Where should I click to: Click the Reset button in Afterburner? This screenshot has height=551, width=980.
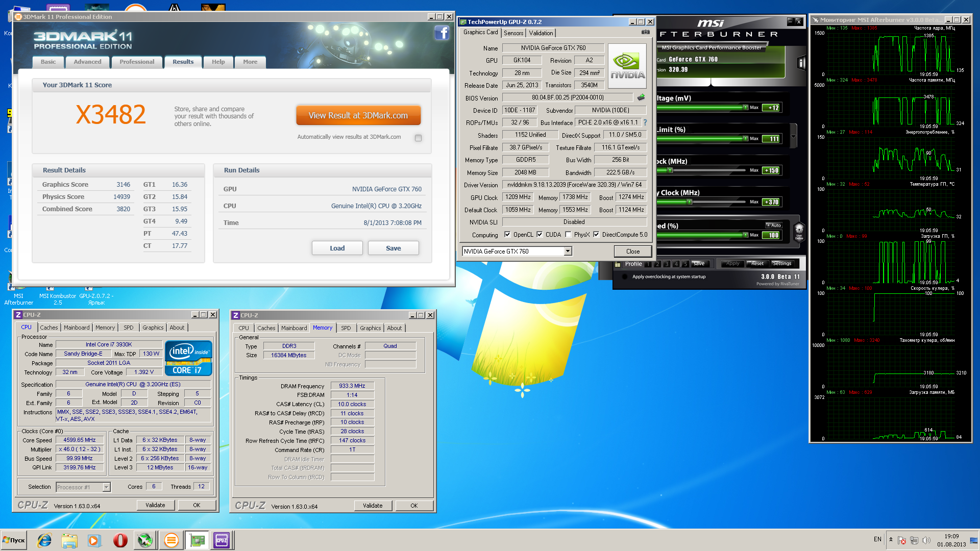click(757, 264)
